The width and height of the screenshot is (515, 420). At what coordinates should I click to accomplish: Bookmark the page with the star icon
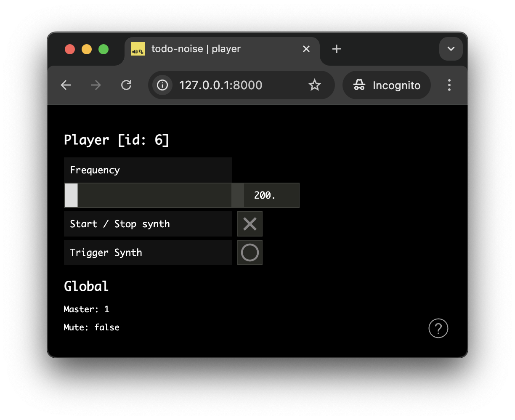coord(315,85)
